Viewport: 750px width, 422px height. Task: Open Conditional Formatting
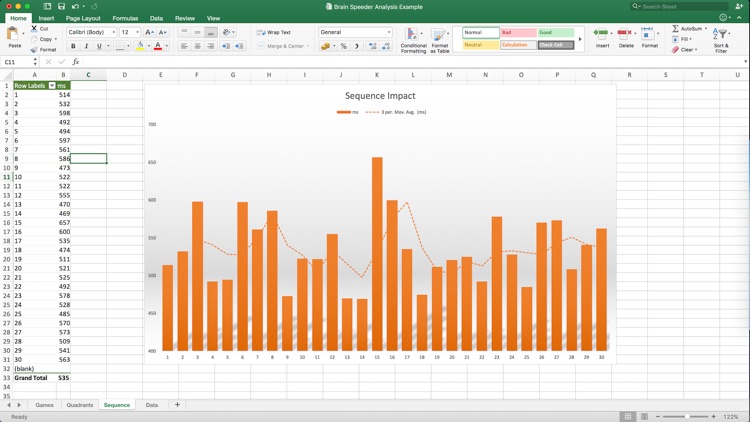coord(413,40)
